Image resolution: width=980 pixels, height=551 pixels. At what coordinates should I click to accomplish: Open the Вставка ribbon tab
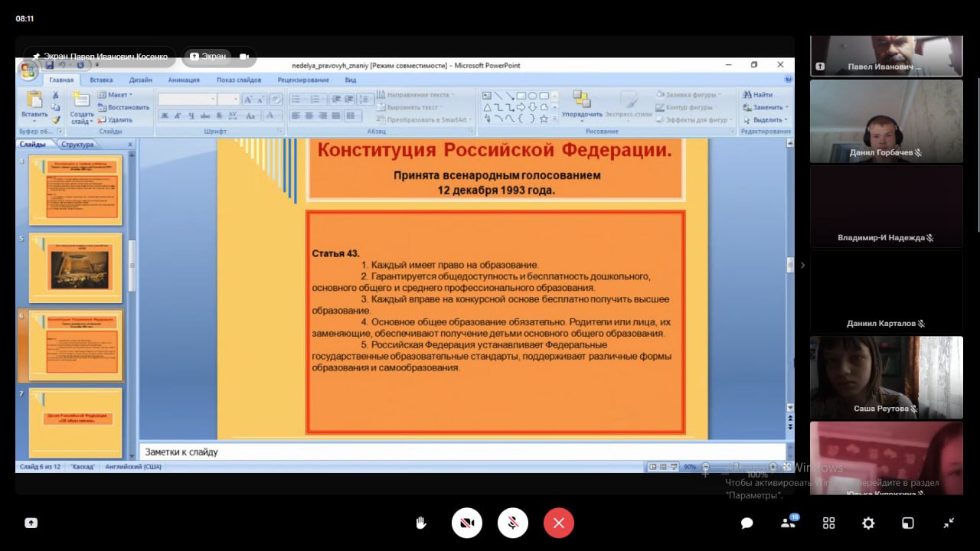pos(101,80)
